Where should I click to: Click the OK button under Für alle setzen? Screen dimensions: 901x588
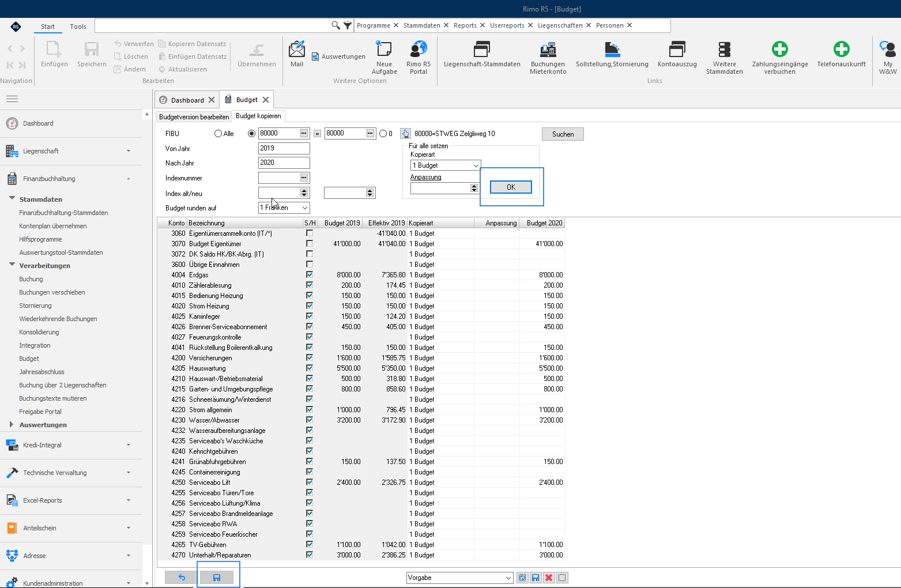point(511,187)
